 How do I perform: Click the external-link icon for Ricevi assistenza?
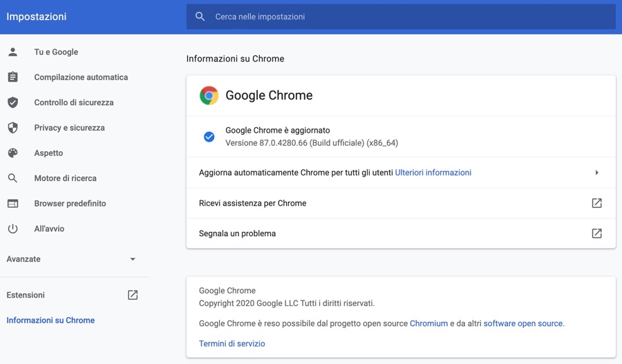pyautogui.click(x=596, y=203)
